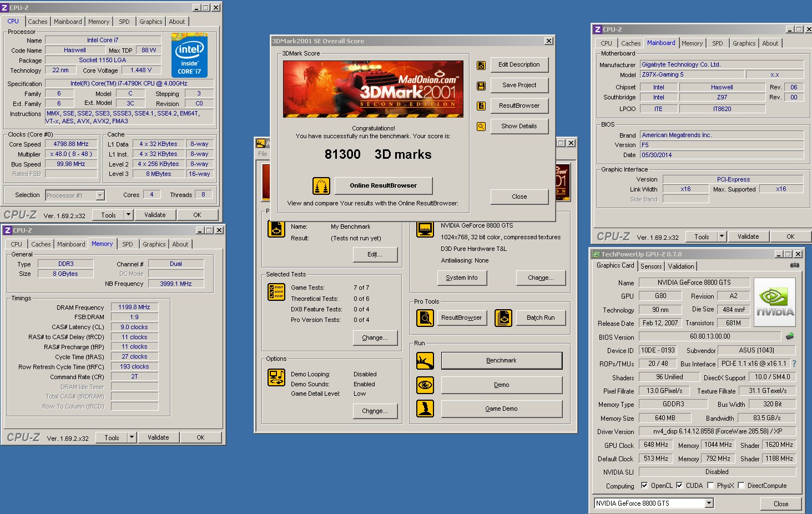Click Validate in CPU-Z Memory window
The width and height of the screenshot is (812, 514).
tap(158, 437)
